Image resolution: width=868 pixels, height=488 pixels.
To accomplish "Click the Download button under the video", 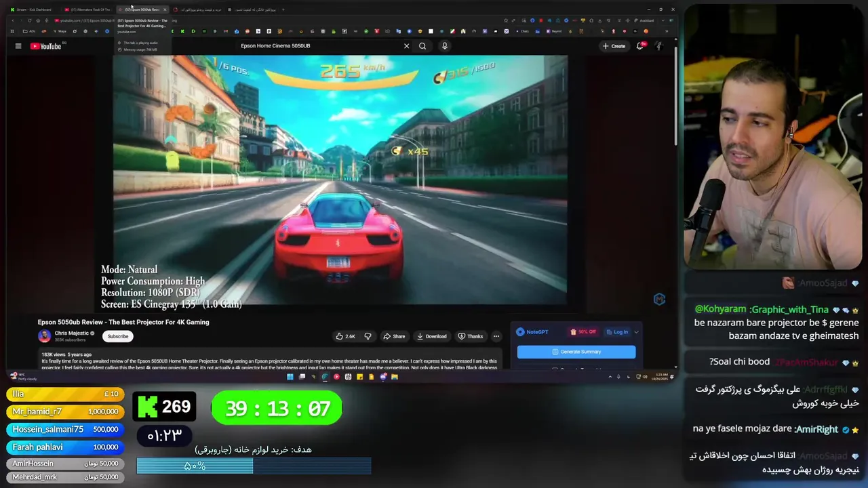I will (x=431, y=336).
